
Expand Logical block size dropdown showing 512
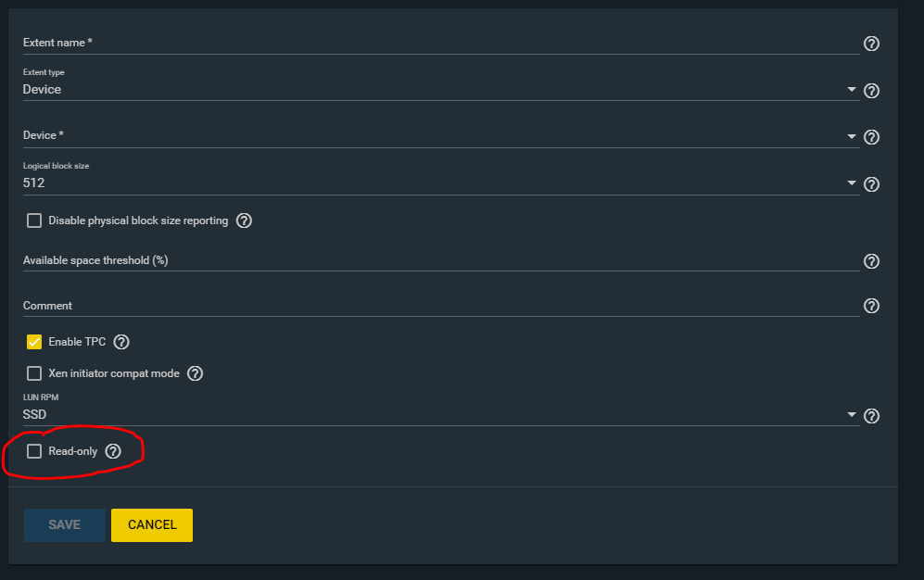point(441,183)
